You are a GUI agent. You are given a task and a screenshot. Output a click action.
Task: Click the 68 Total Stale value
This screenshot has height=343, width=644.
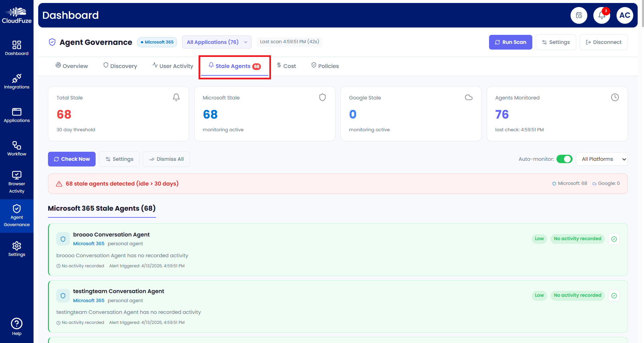pyautogui.click(x=64, y=115)
